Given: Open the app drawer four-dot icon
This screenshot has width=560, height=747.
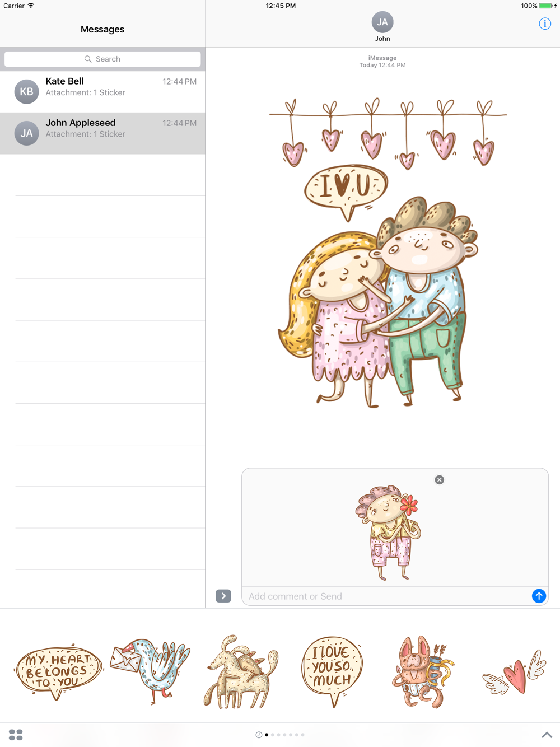Looking at the screenshot, I should (16, 735).
